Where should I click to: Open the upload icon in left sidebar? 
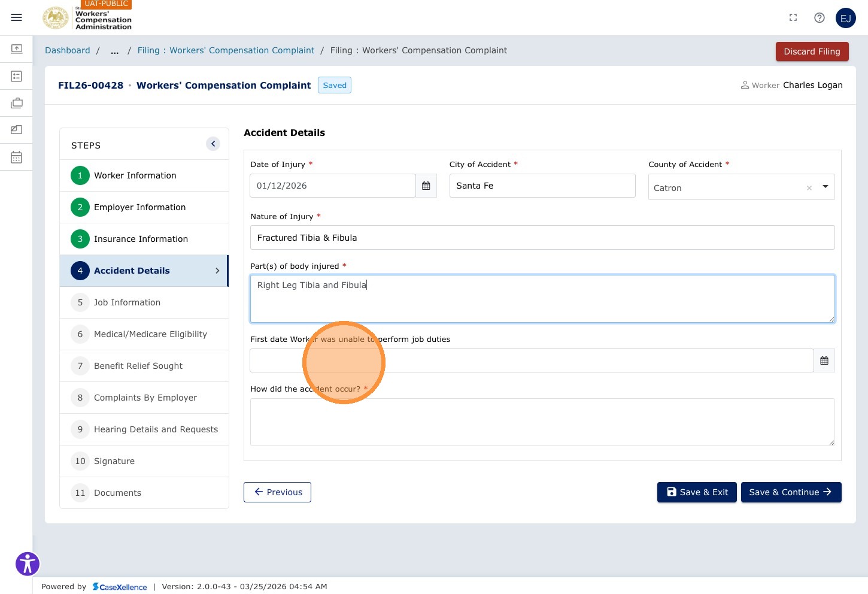tap(17, 49)
